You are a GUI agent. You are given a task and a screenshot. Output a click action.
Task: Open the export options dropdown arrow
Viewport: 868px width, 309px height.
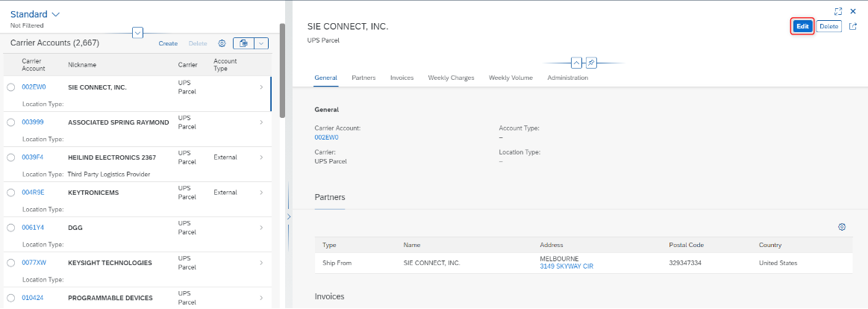pos(261,43)
